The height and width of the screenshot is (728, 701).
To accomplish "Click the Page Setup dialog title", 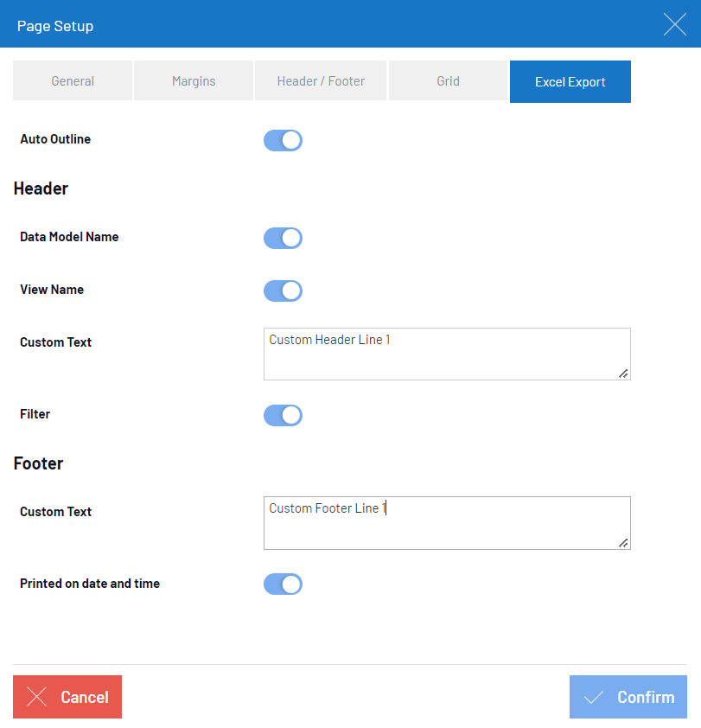I will pyautogui.click(x=55, y=26).
